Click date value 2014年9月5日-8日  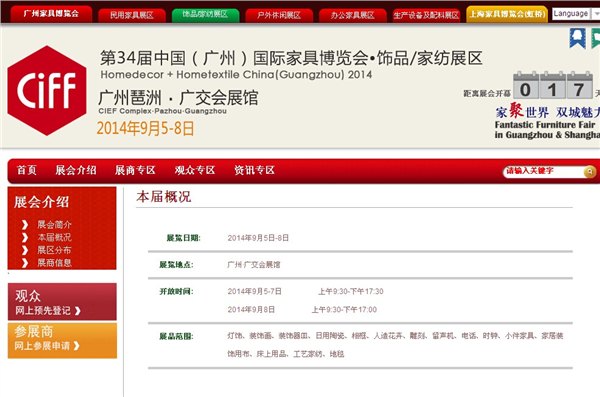(x=258, y=238)
